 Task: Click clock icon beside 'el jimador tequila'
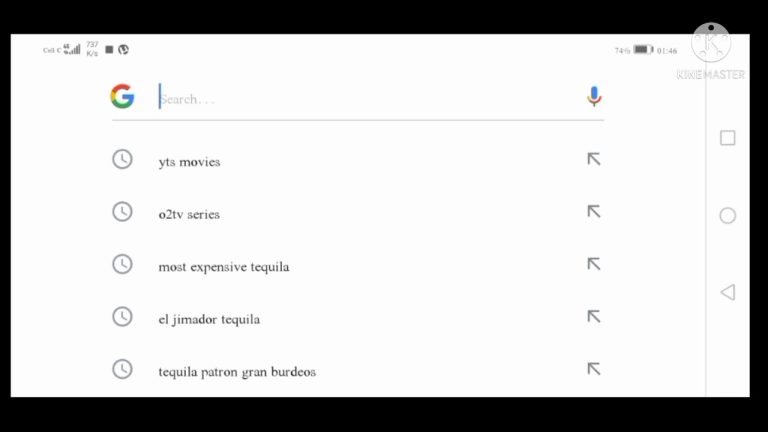pos(122,317)
